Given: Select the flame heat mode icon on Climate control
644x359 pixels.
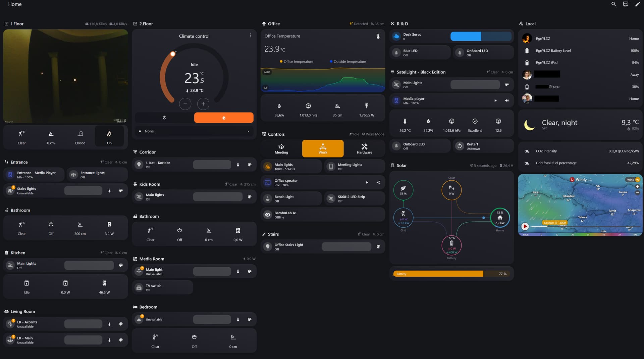Looking at the screenshot, I should 223,118.
